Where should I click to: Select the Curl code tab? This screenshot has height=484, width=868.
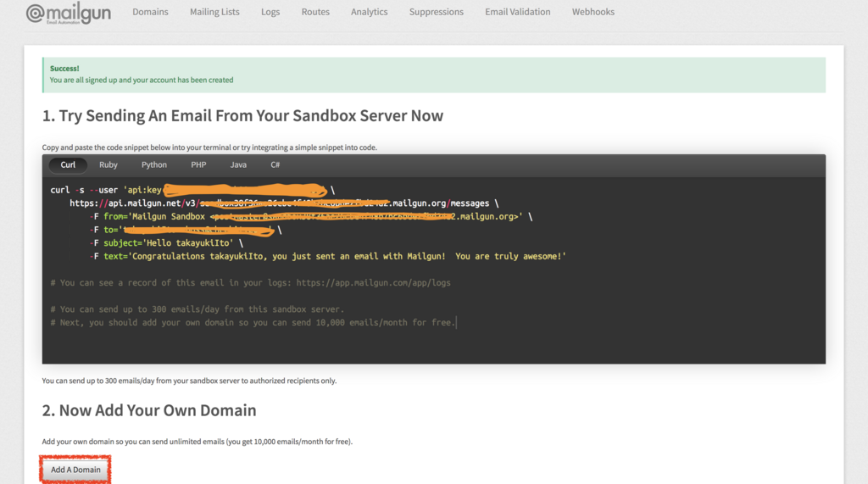68,164
